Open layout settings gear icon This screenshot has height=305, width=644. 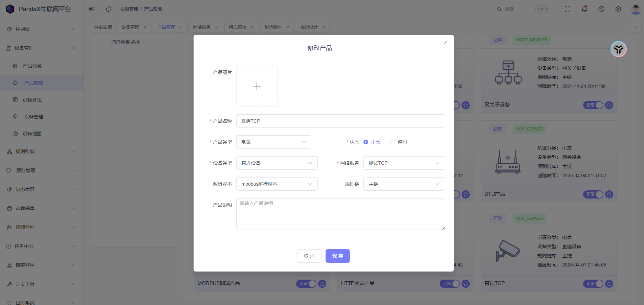pos(618,9)
